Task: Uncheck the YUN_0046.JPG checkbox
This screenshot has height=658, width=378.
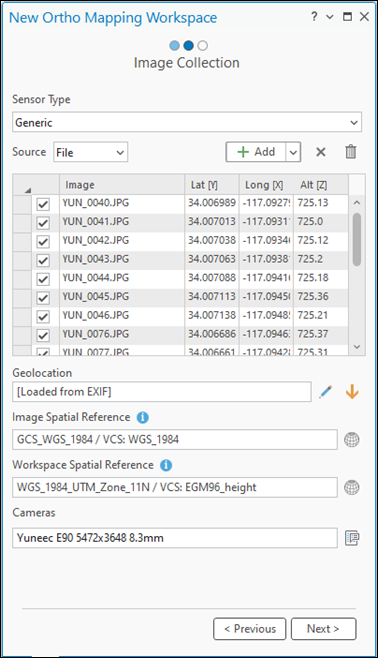Action: point(43,316)
